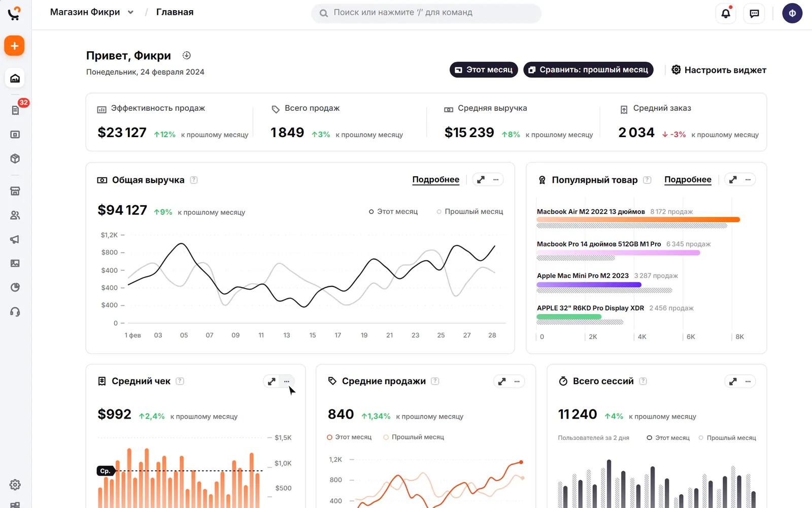
Task: Open the media image sidebar icon
Action: [x=15, y=263]
